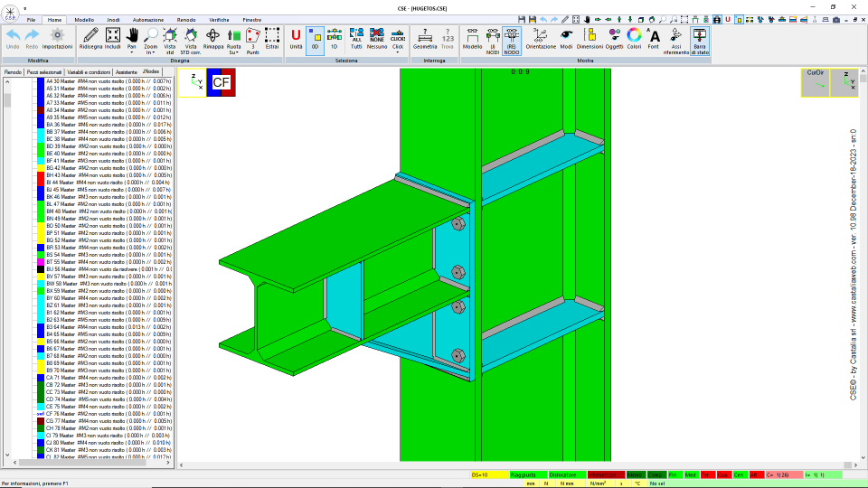868x488 pixels.
Task: Click the Assi riferimento icon
Action: [x=676, y=41]
